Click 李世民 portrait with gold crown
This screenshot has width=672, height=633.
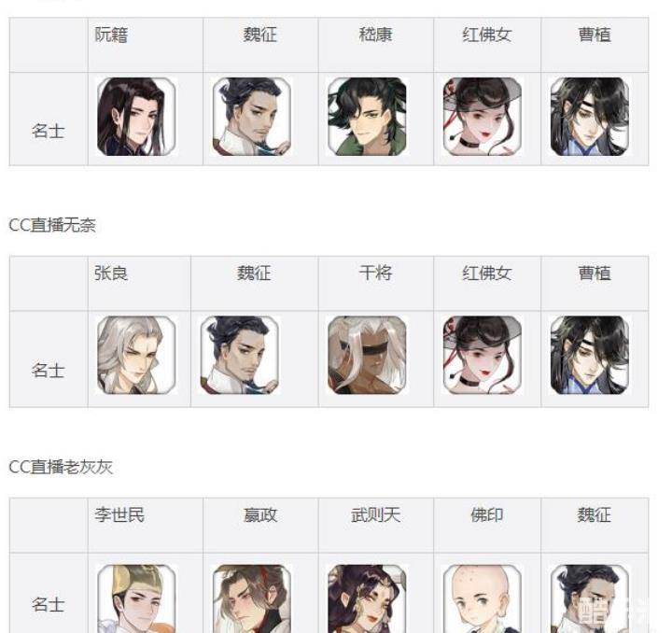tap(136, 598)
